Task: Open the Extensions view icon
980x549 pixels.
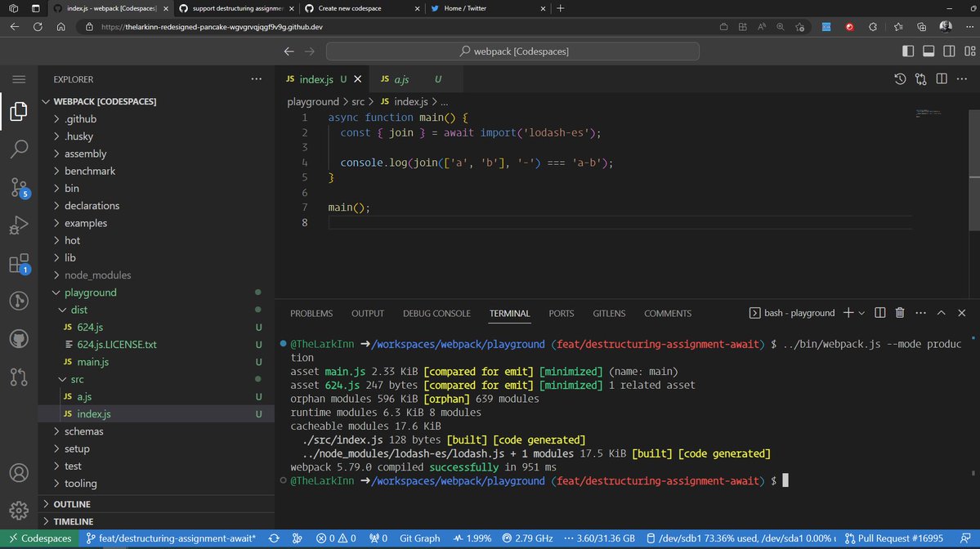Action: pos(19,264)
